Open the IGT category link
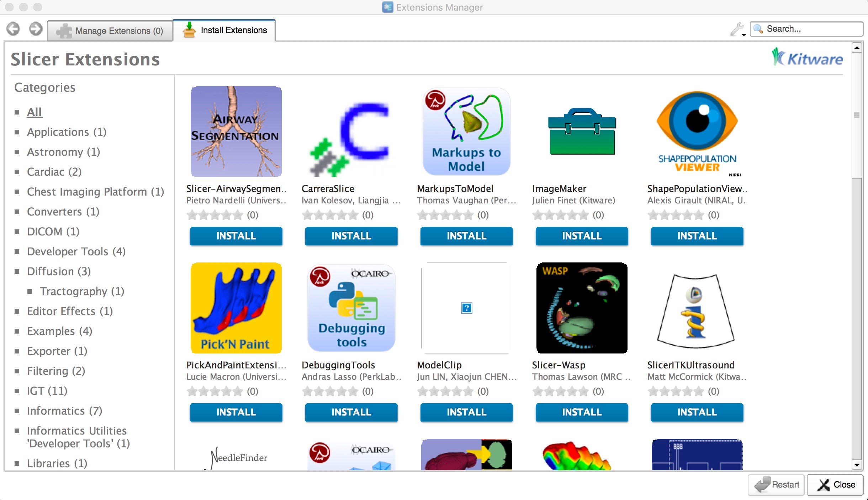 [x=47, y=391]
